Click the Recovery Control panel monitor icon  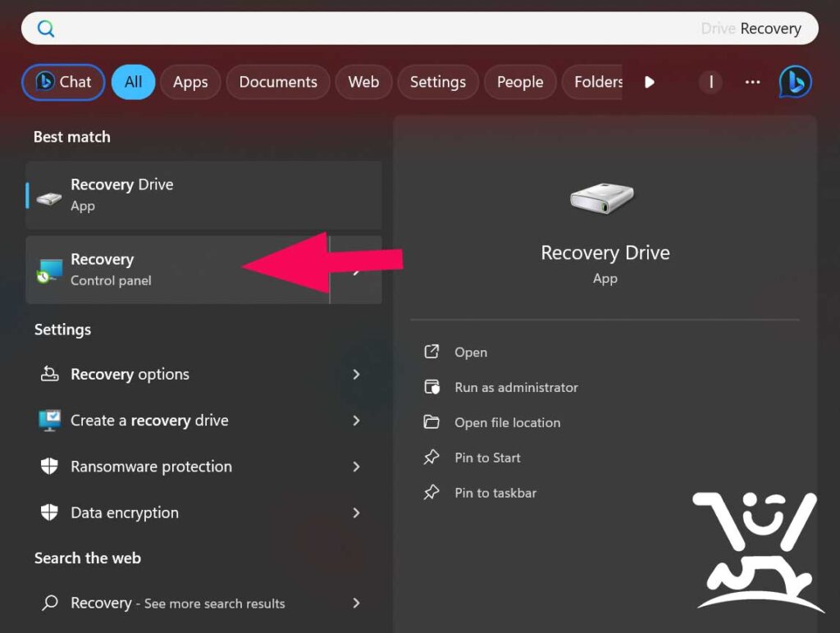point(49,271)
